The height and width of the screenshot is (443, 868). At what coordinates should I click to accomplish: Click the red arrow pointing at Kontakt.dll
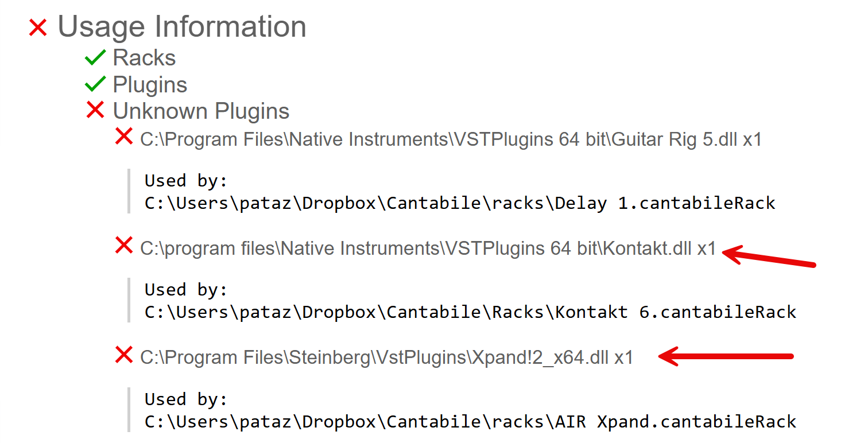coord(769,257)
